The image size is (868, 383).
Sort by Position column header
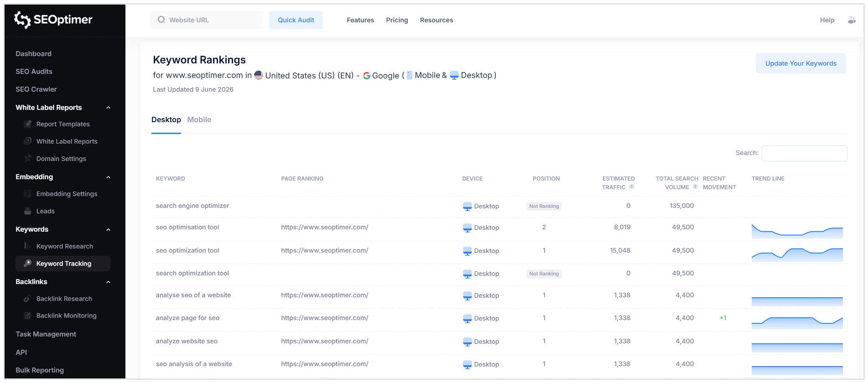click(x=546, y=179)
